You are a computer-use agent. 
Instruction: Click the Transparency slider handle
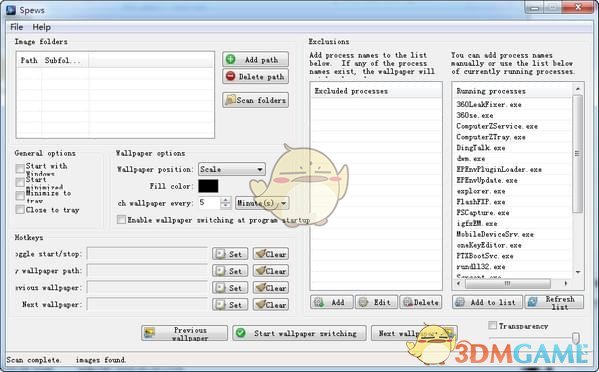(x=576, y=338)
